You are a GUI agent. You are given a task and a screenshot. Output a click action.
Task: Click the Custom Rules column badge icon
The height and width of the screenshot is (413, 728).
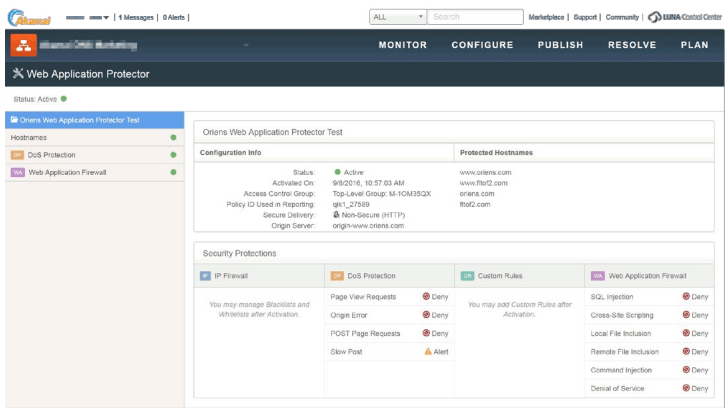(467, 275)
